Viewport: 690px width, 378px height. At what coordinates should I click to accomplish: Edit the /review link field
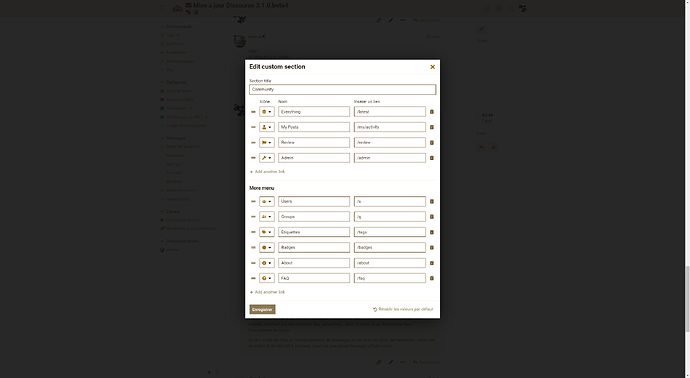[390, 143]
